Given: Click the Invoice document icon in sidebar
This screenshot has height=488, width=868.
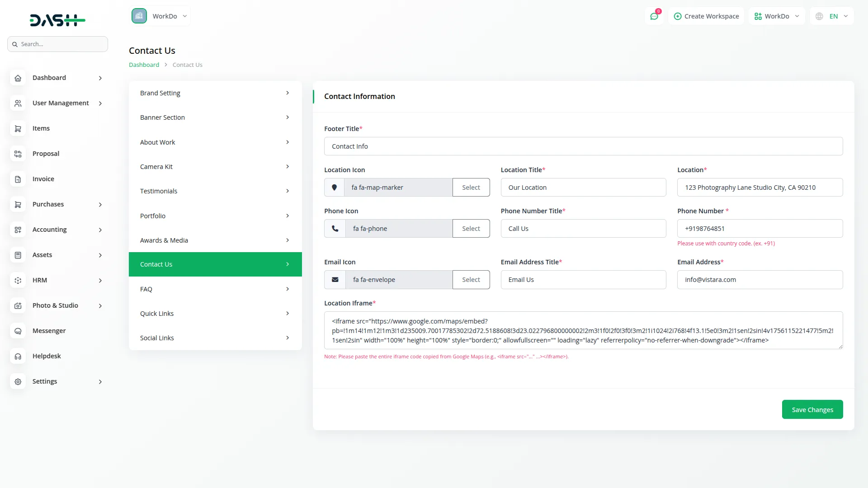Looking at the screenshot, I should [18, 179].
